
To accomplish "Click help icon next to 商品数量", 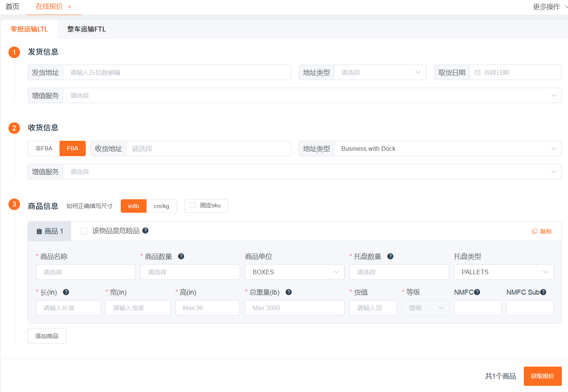I will tap(181, 256).
